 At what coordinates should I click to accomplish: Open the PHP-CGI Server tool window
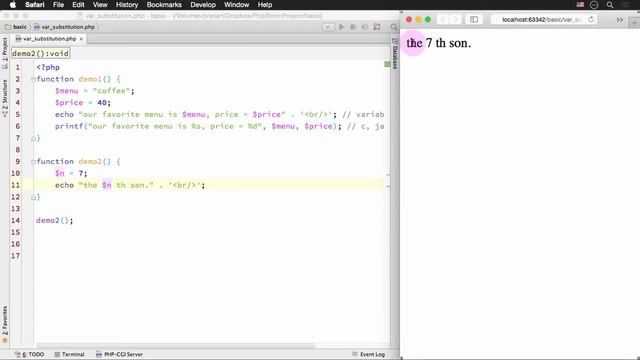(120, 354)
